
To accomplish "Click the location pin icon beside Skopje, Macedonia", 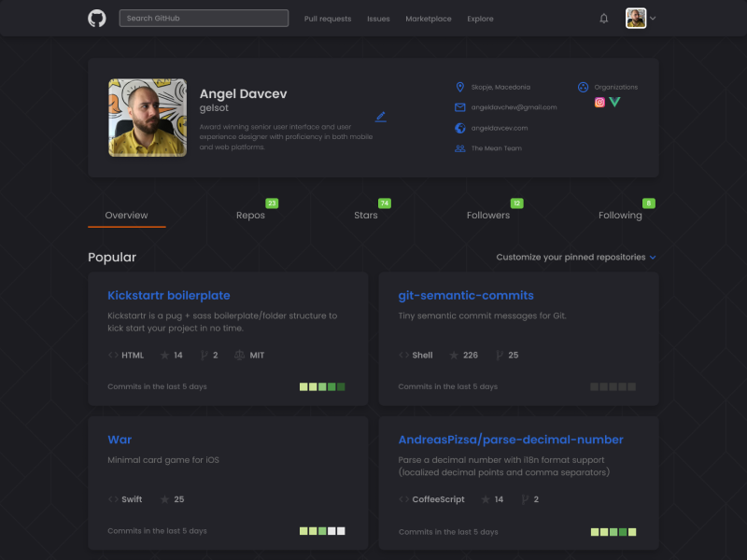I will (x=458, y=86).
